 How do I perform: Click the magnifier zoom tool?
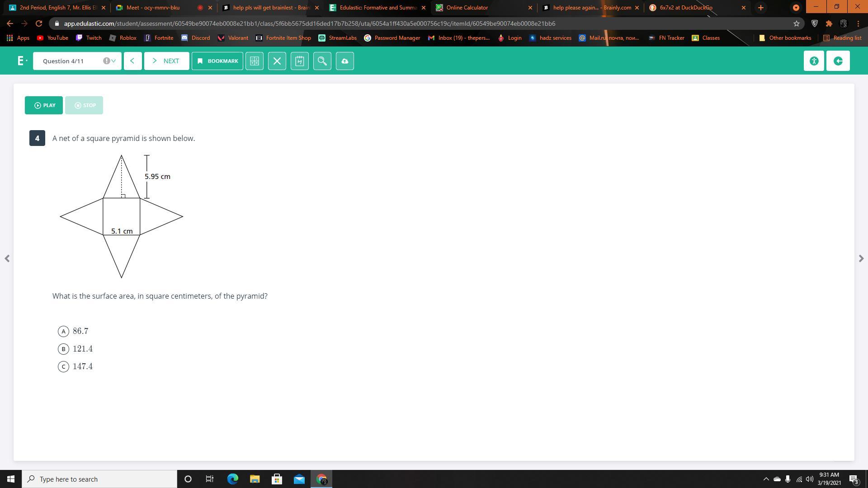[322, 61]
